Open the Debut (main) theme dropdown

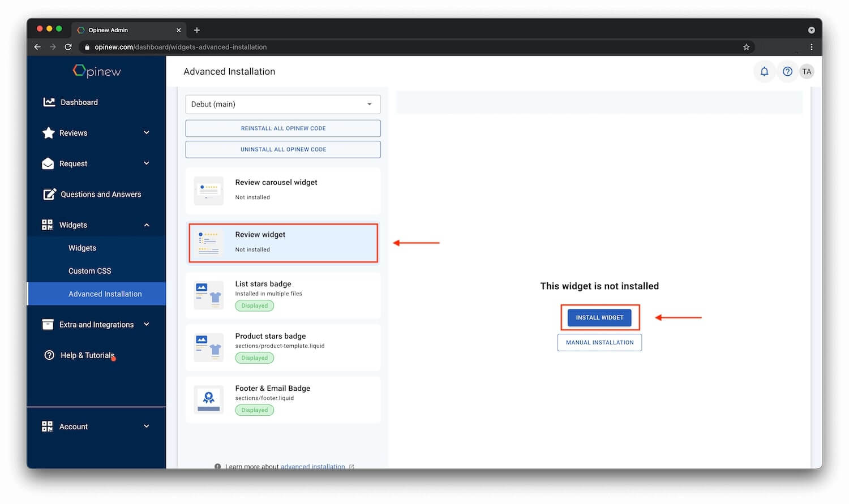[283, 104]
